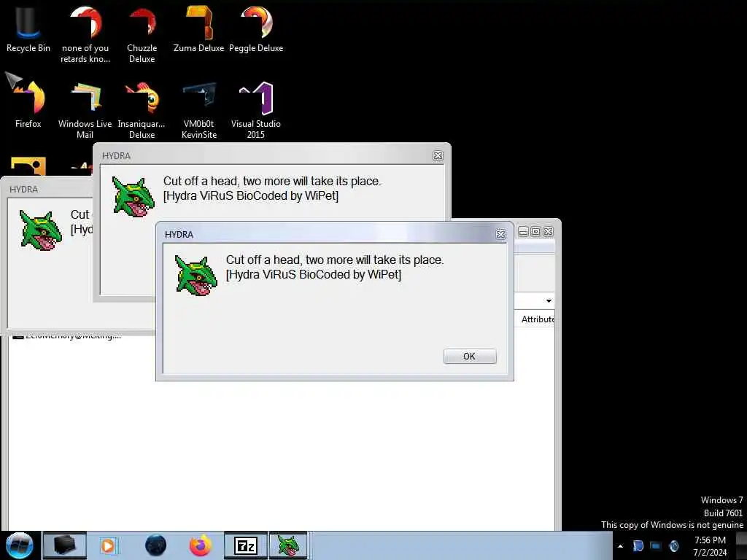Image resolution: width=747 pixels, height=560 pixels.
Task: Select the VM0b0t KevinSite desktop icon
Action: (x=199, y=111)
